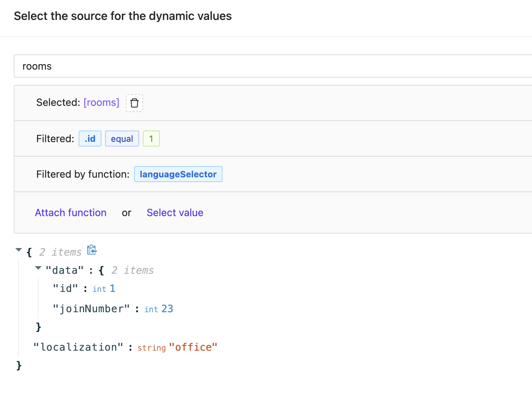
Task: Expand the JSON viewer root disclosure triangle
Action: [19, 249]
